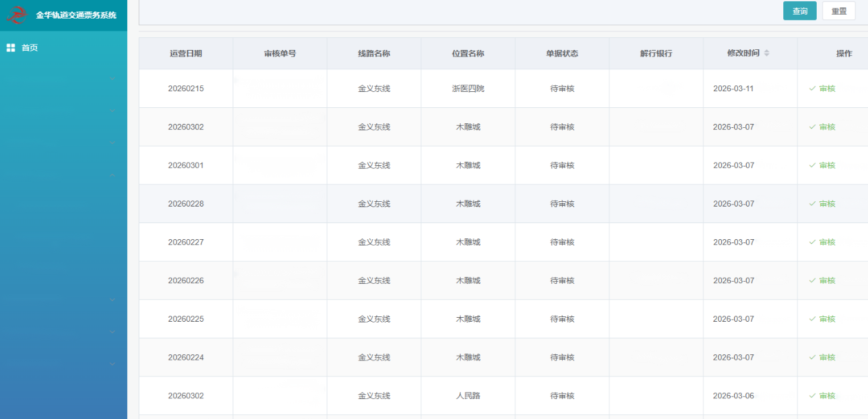Open 审核 link for the 20260225 record
The width and height of the screenshot is (868, 419).
(827, 319)
